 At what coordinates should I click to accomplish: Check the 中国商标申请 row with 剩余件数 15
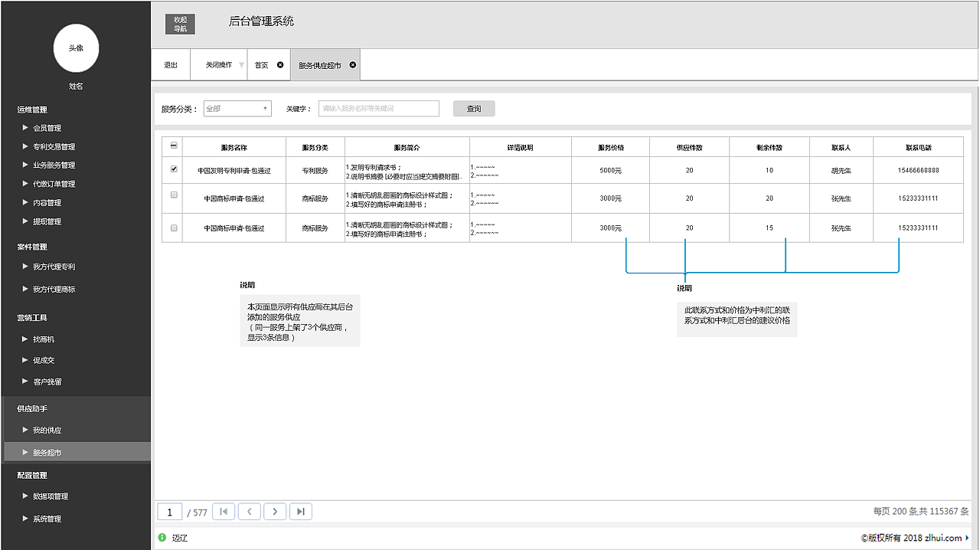[174, 228]
